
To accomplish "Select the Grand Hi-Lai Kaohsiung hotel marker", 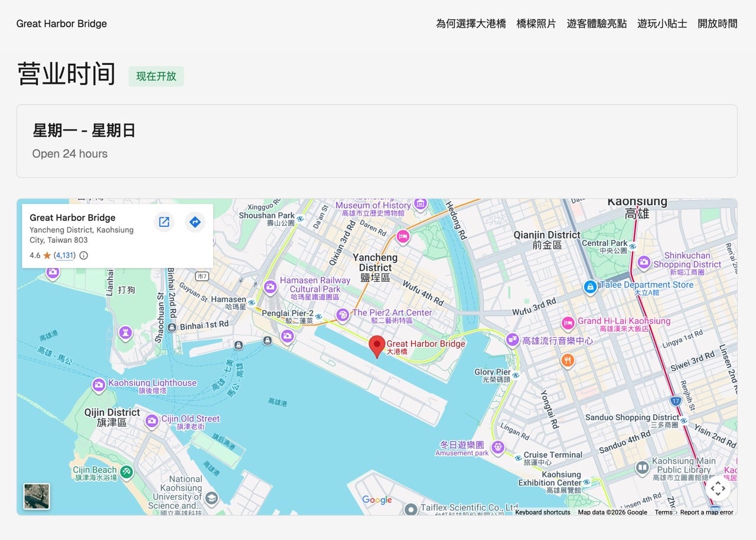I will (568, 323).
